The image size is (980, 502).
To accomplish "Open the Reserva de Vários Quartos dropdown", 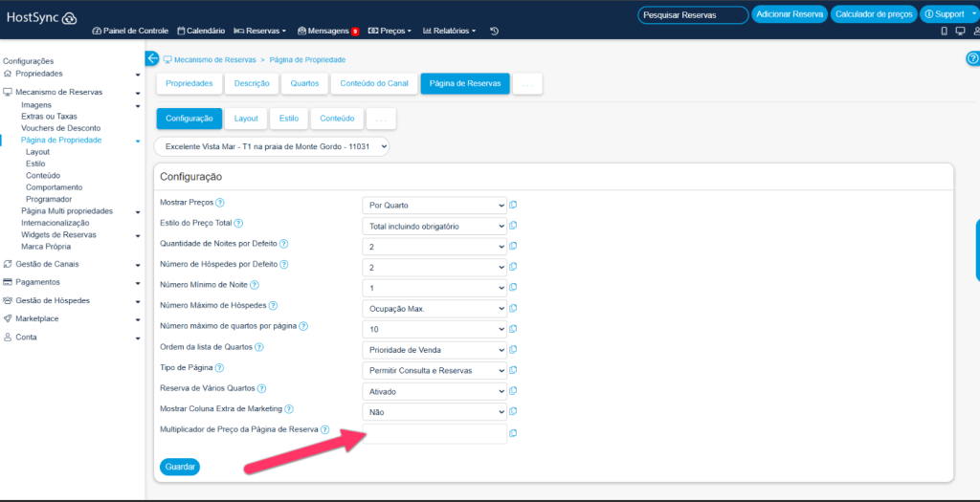I will point(434,391).
